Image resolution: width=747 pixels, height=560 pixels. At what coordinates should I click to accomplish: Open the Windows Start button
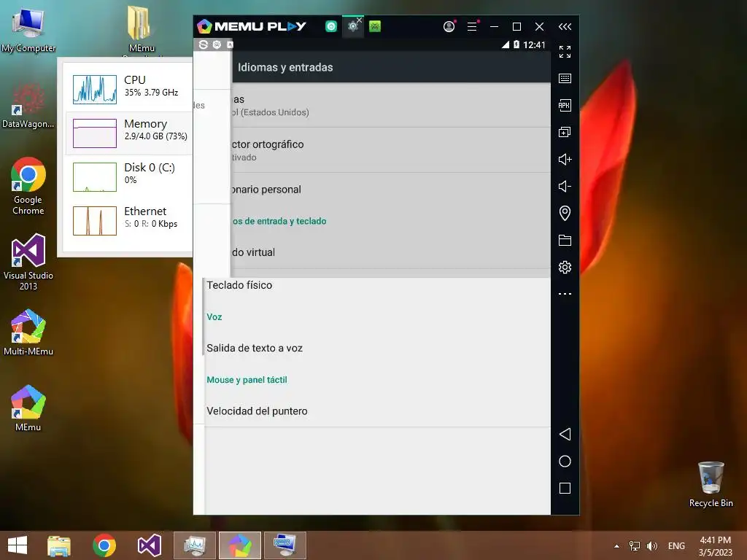coord(18,545)
